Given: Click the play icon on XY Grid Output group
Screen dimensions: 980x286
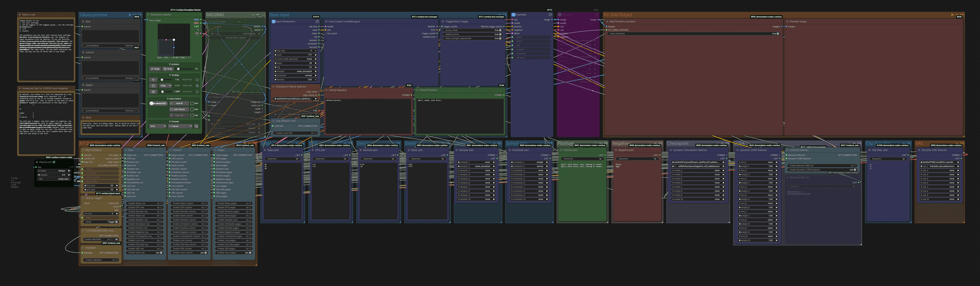Looking at the screenshot, I should [x=952, y=15].
